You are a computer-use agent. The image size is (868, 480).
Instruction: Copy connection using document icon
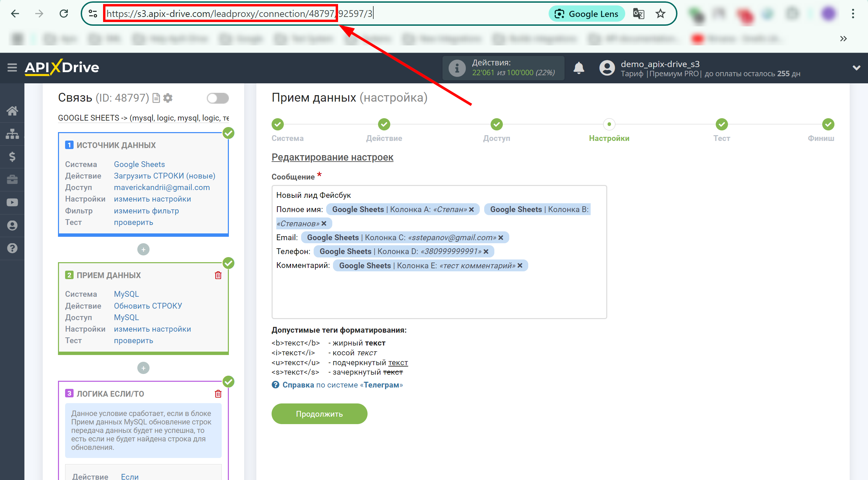(156, 98)
